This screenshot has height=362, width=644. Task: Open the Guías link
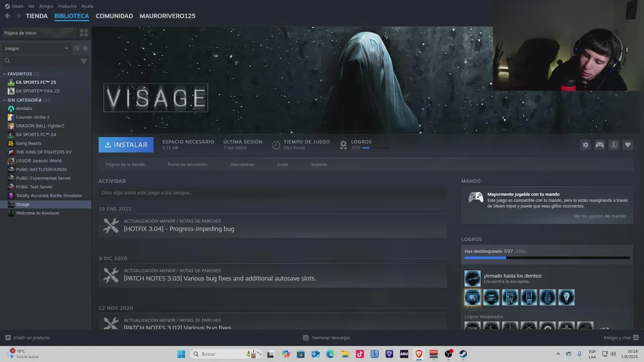(283, 164)
